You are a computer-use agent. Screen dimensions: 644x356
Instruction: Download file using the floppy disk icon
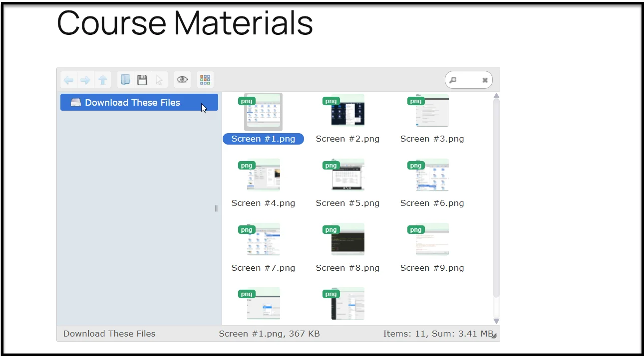142,80
